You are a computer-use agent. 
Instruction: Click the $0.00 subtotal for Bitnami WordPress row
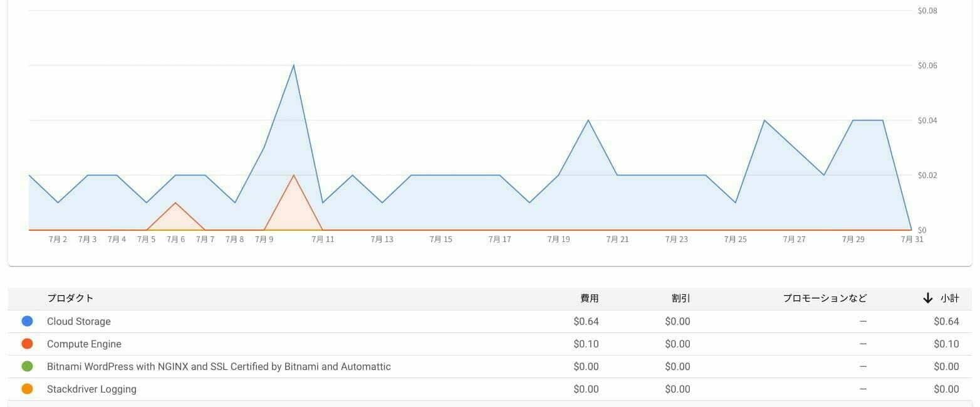pyautogui.click(x=946, y=366)
